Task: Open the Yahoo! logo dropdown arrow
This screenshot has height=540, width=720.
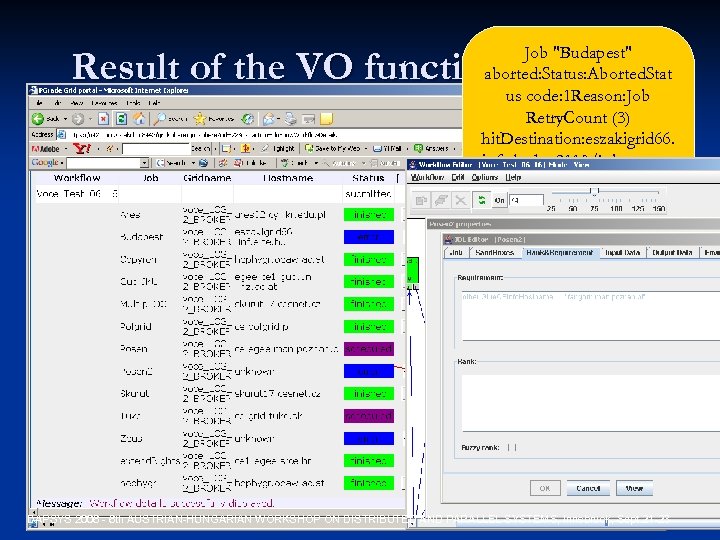Action: pyautogui.click(x=98, y=149)
